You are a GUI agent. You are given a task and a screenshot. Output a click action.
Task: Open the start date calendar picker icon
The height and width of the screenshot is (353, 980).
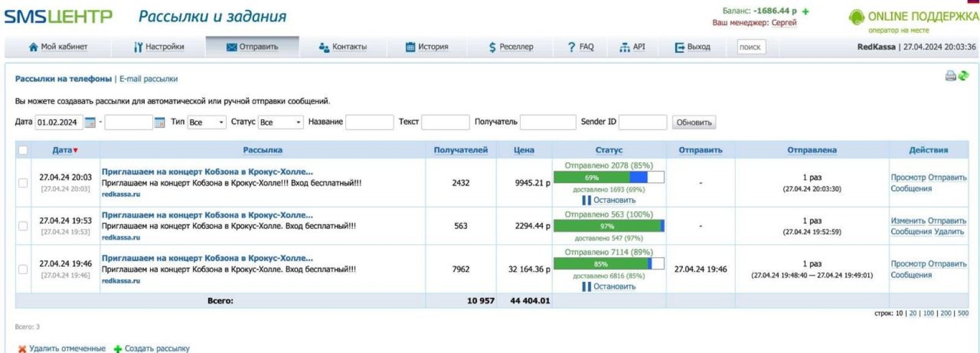pos(90,122)
